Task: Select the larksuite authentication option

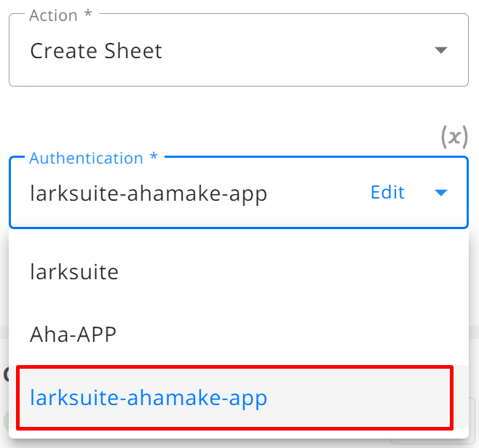Action: [239, 271]
